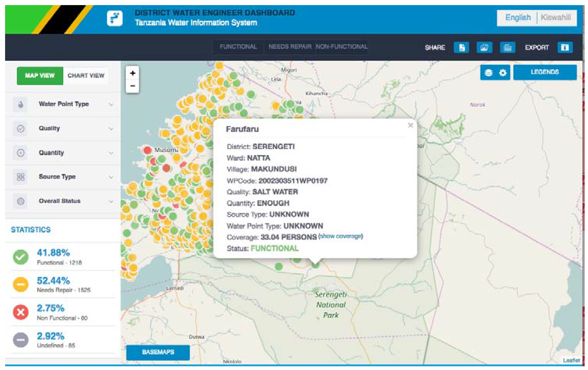Click the second SHARE icon button
This screenshot has height=370, width=588.
click(484, 47)
